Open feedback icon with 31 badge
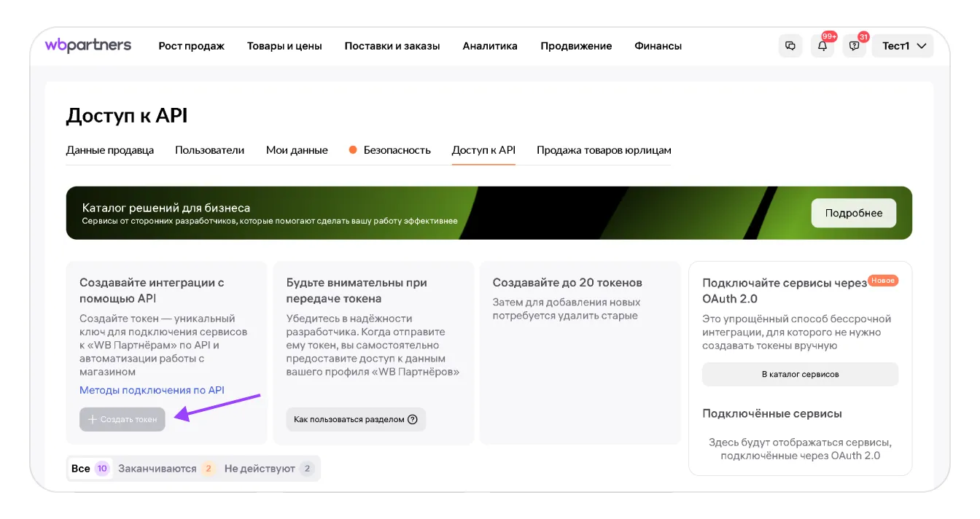The image size is (980, 519). [x=855, y=46]
